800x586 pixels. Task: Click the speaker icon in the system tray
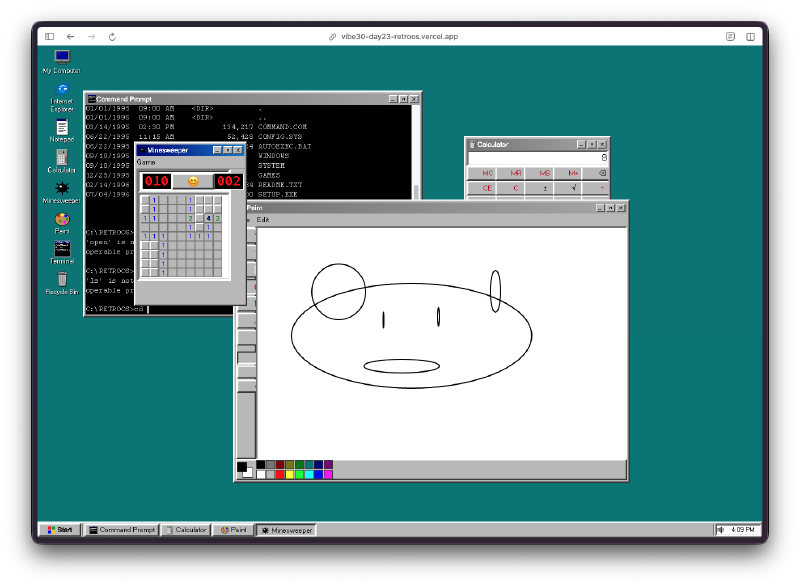point(722,530)
